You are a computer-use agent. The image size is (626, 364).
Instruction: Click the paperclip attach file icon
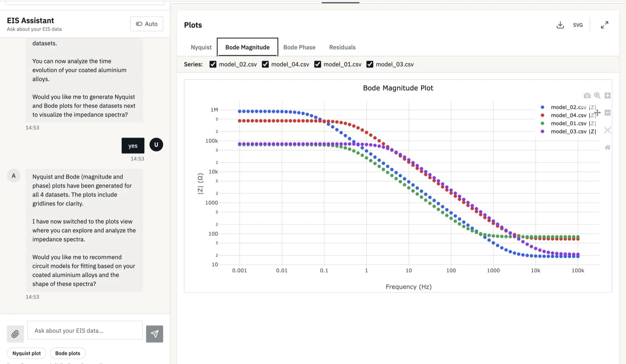pos(15,334)
